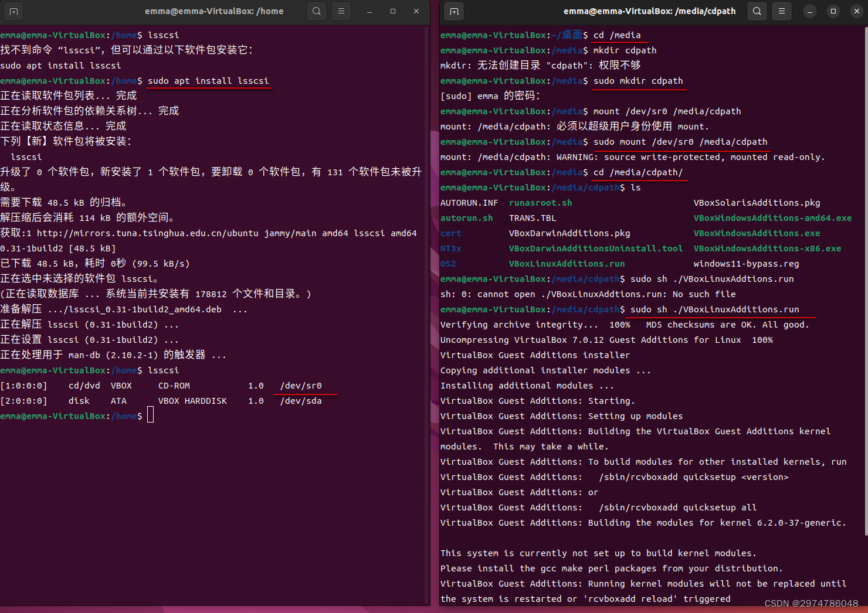This screenshot has width=868, height=613.
Task: Click 'CD-ROM' in lsscsi output
Action: [x=174, y=386]
